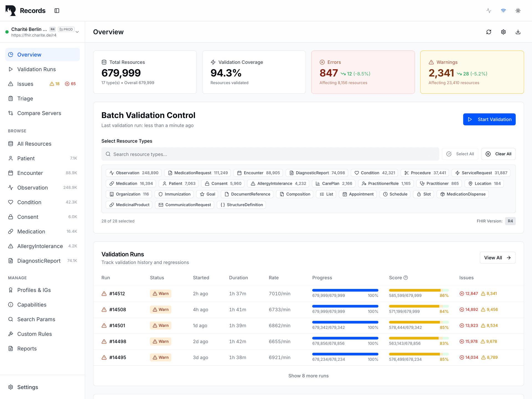This screenshot has height=399, width=532.
Task: Click the resource types search field
Action: [x=270, y=154]
